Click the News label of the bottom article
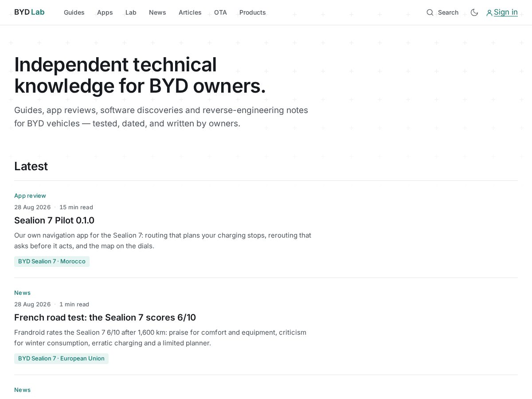Screen dimensions: 532x399 (22, 390)
